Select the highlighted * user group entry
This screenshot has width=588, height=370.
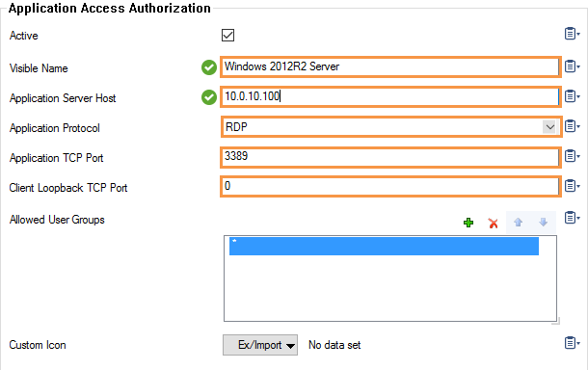384,246
